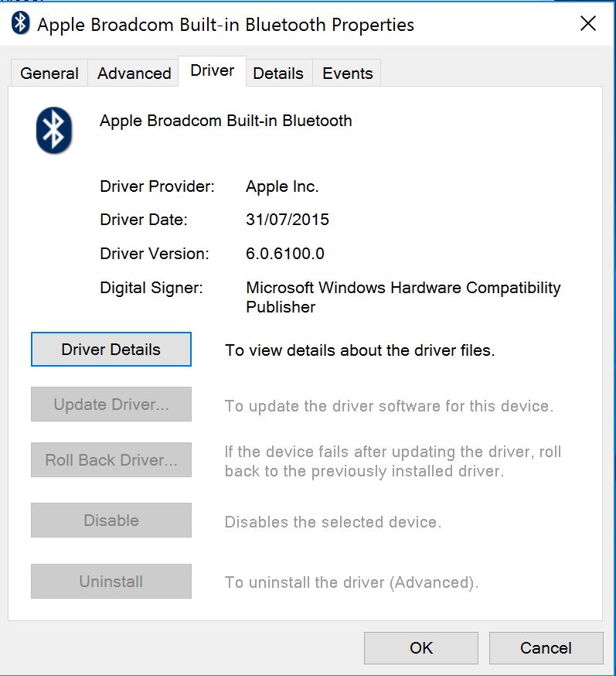The image size is (616, 676).
Task: Open the Advanced tab
Action: click(134, 73)
